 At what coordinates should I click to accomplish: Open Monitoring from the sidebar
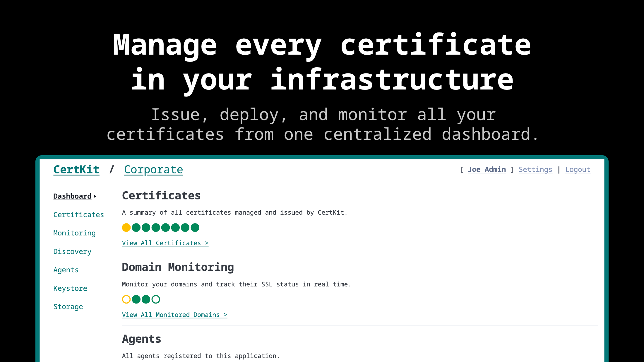point(74,233)
